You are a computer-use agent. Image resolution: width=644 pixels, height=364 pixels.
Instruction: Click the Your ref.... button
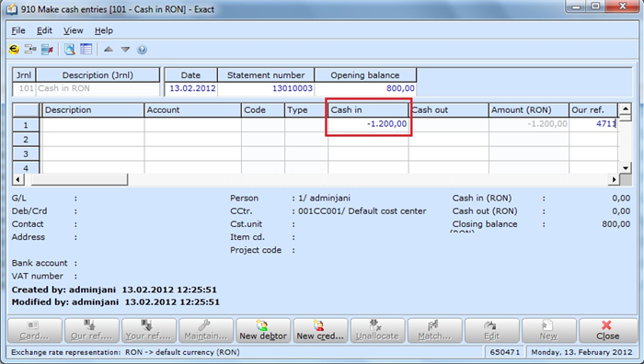click(x=149, y=330)
